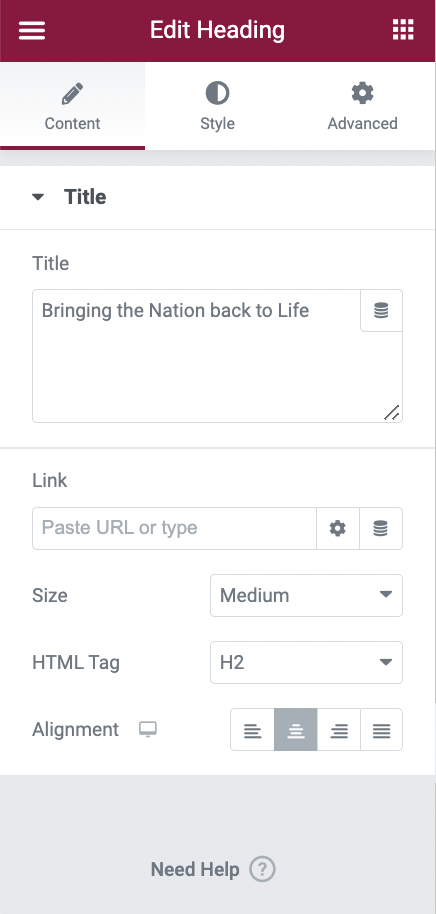Click the Need Help question mark icon
Screen dimensions: 436x914
click(x=262, y=870)
